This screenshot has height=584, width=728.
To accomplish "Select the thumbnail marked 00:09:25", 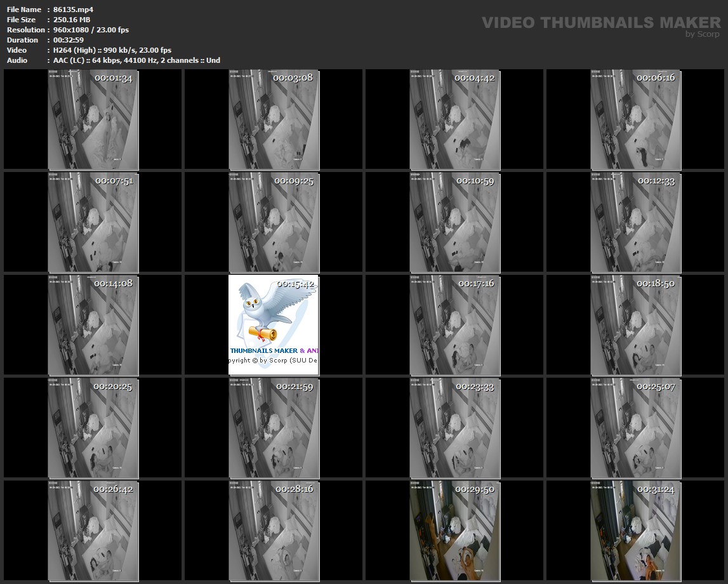I will coord(274,223).
